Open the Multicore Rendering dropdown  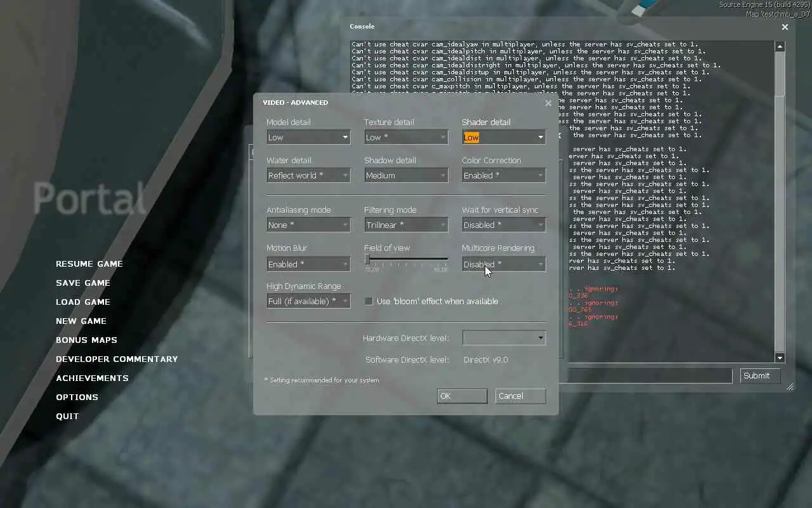[504, 264]
